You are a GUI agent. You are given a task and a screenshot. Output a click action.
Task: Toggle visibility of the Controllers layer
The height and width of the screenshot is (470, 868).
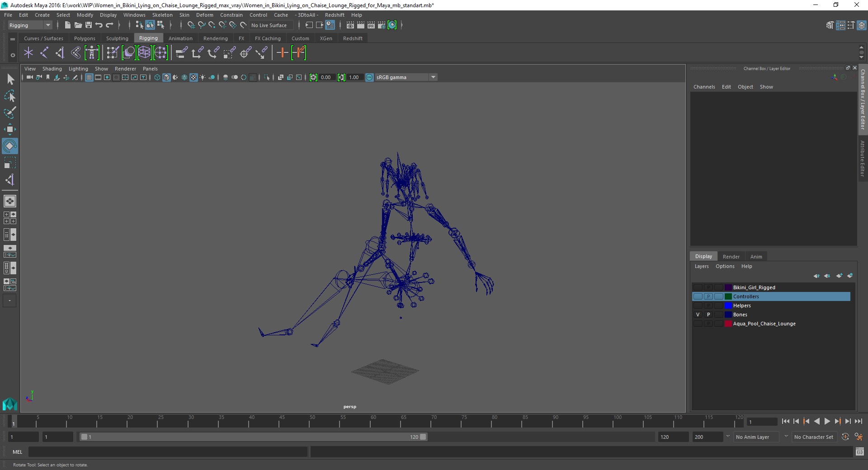698,296
